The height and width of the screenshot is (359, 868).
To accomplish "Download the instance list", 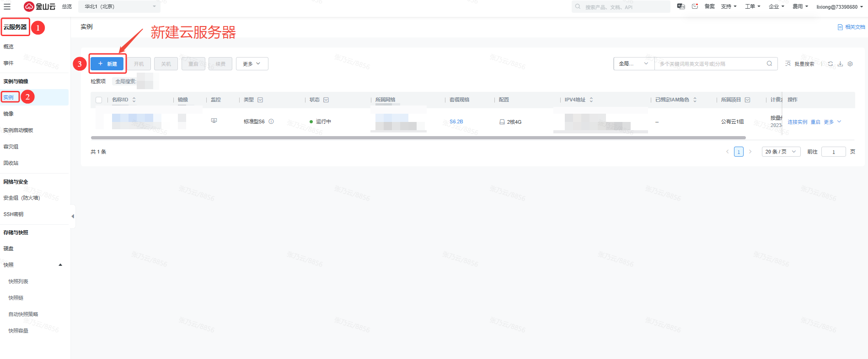I will coord(840,63).
